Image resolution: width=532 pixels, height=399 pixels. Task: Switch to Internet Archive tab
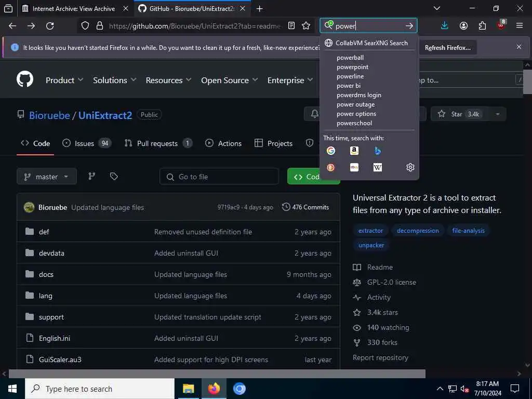(x=74, y=8)
